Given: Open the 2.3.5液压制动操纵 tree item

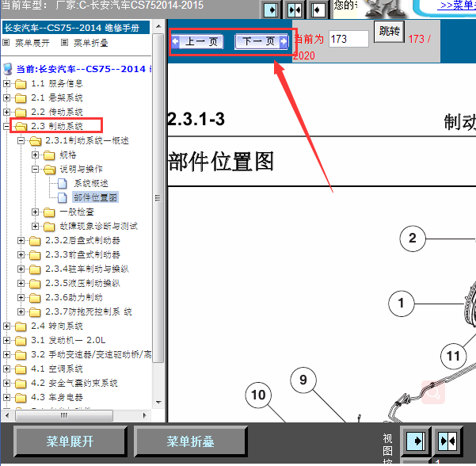Looking at the screenshot, I should click(83, 283).
